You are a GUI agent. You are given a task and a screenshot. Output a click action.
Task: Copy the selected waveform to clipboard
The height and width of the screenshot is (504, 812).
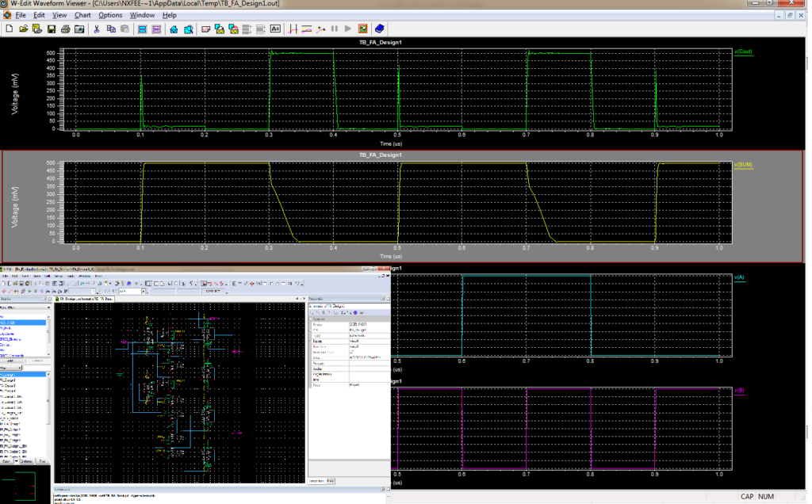[x=109, y=29]
